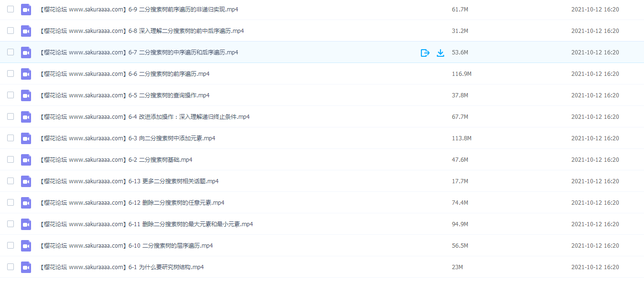
Task: Tick checkbox for 6-2 二分搜索树基础.mp4
Action: point(11,159)
